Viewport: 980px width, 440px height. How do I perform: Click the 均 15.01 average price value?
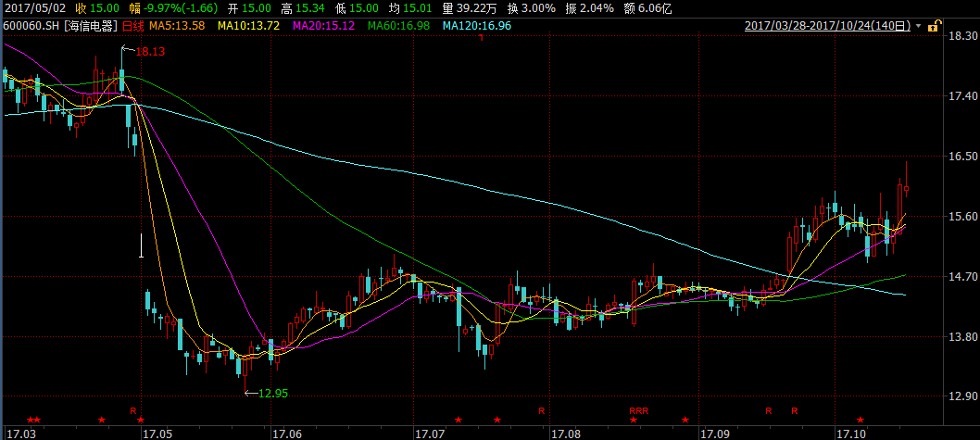click(x=410, y=8)
